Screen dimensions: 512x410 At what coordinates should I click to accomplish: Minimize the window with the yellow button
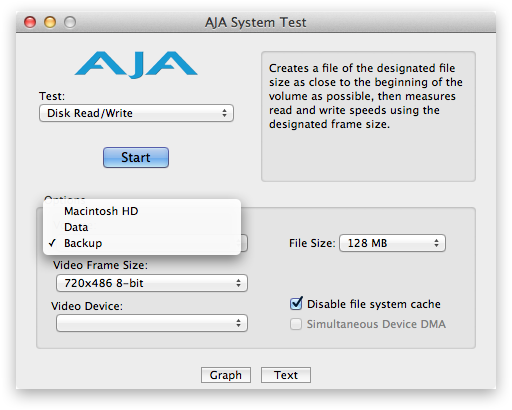[50, 22]
